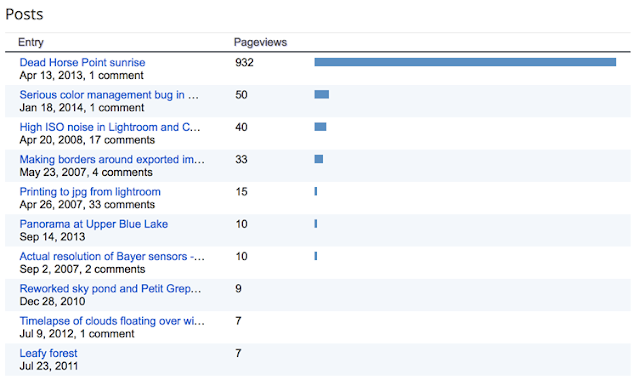
Task: Click the May 23, 2007, 4 comments text
Action: (x=86, y=172)
